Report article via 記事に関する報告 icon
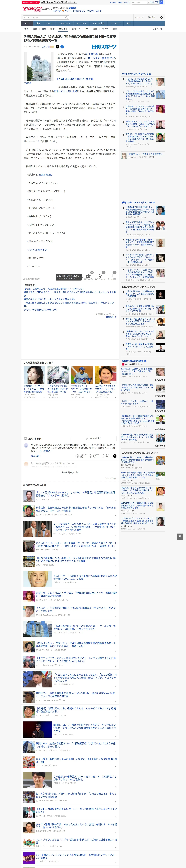This screenshot has height=868, width=186. tap(32, 279)
